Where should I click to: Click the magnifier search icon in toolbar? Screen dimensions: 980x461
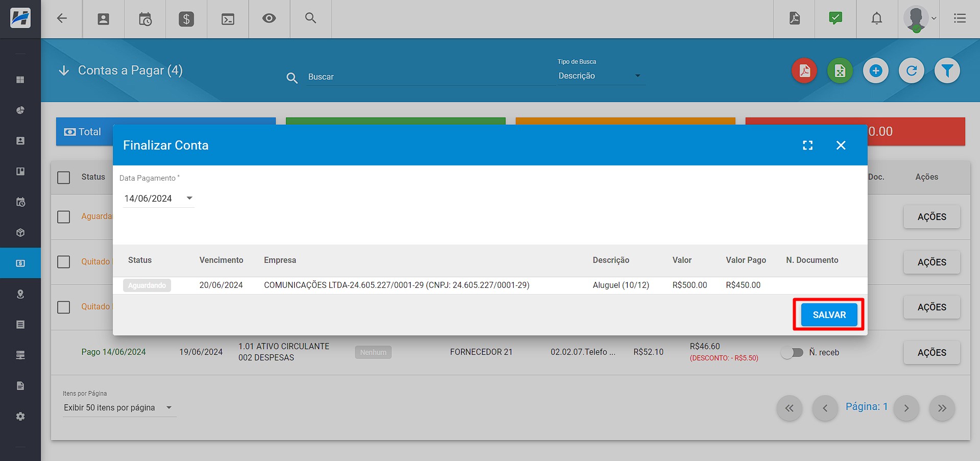(x=310, y=18)
